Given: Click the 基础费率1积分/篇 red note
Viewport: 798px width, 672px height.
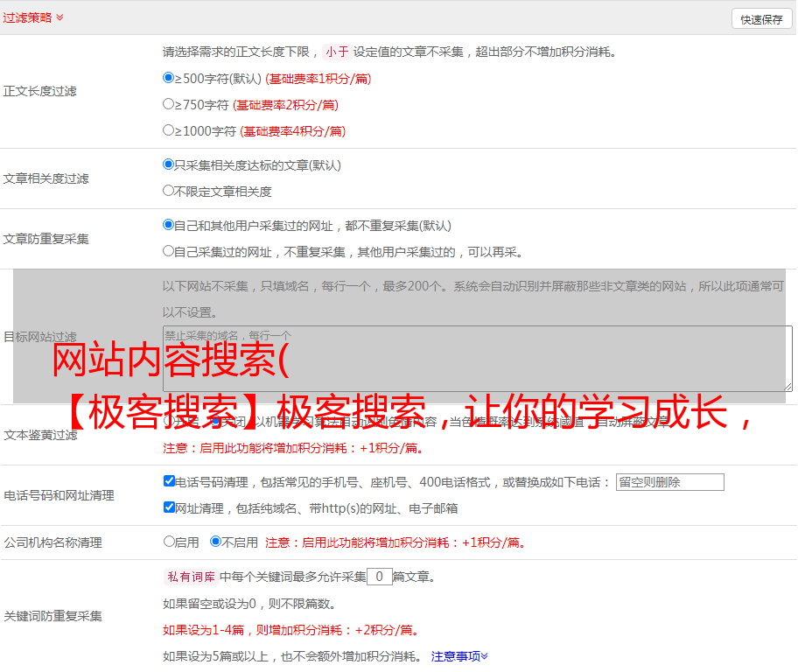Looking at the screenshot, I should click(x=318, y=79).
